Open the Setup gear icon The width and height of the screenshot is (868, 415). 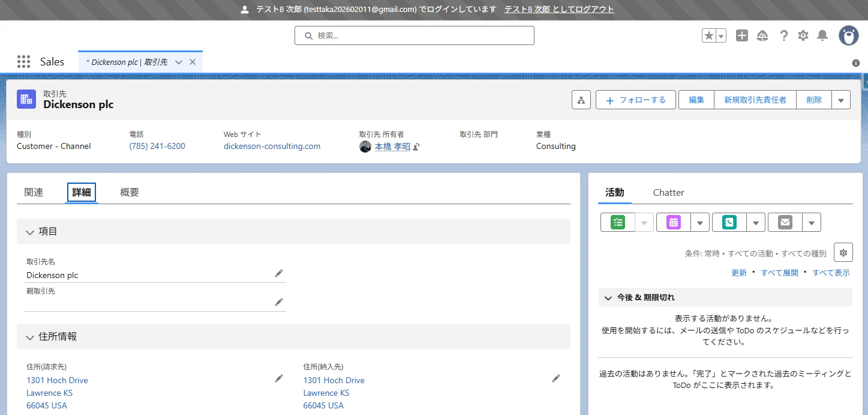(803, 35)
